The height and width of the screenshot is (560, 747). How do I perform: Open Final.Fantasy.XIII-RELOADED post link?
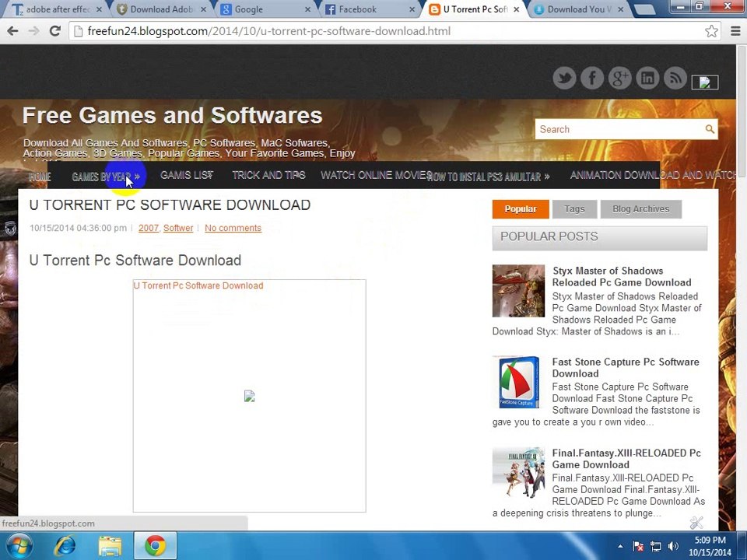626,459
